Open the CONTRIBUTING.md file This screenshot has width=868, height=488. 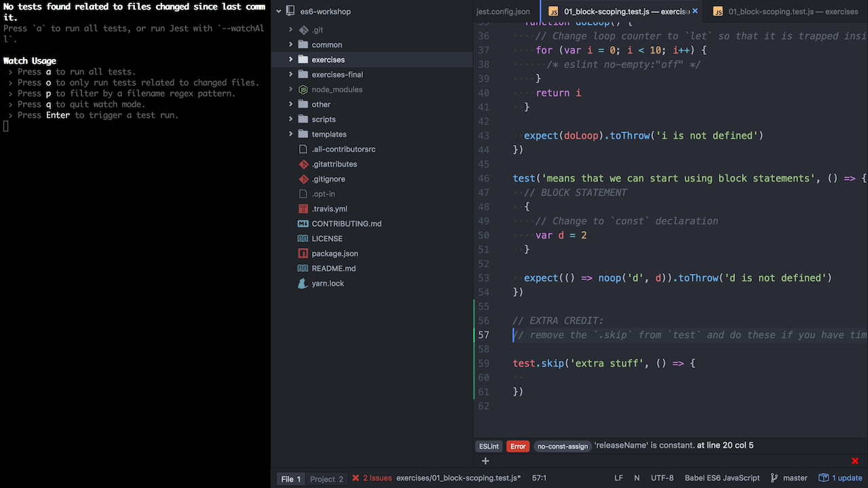tap(347, 224)
